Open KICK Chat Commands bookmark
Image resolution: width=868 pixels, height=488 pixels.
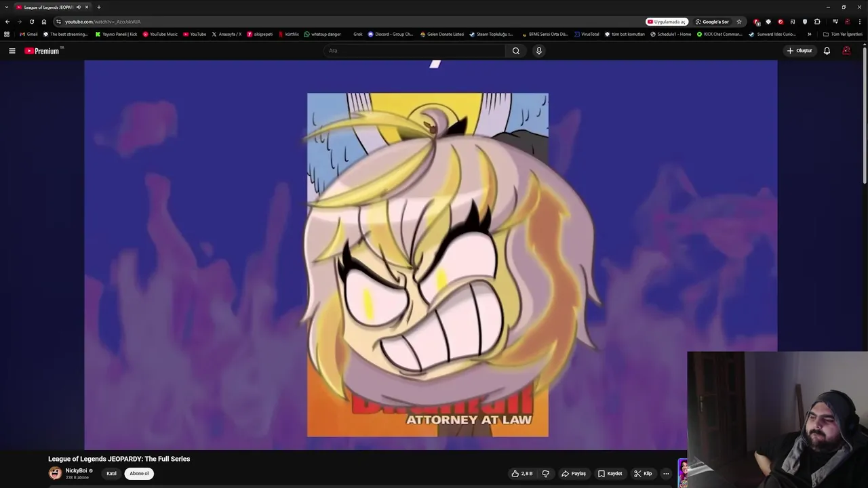coord(719,34)
